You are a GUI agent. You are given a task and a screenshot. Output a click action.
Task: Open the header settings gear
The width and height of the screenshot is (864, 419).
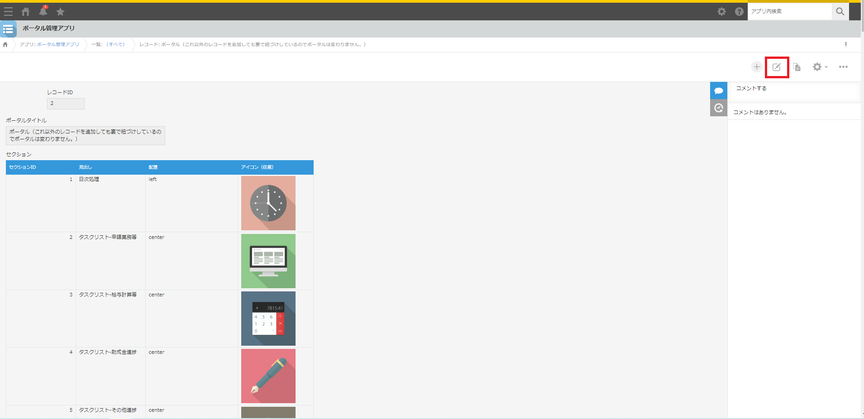coord(721,12)
